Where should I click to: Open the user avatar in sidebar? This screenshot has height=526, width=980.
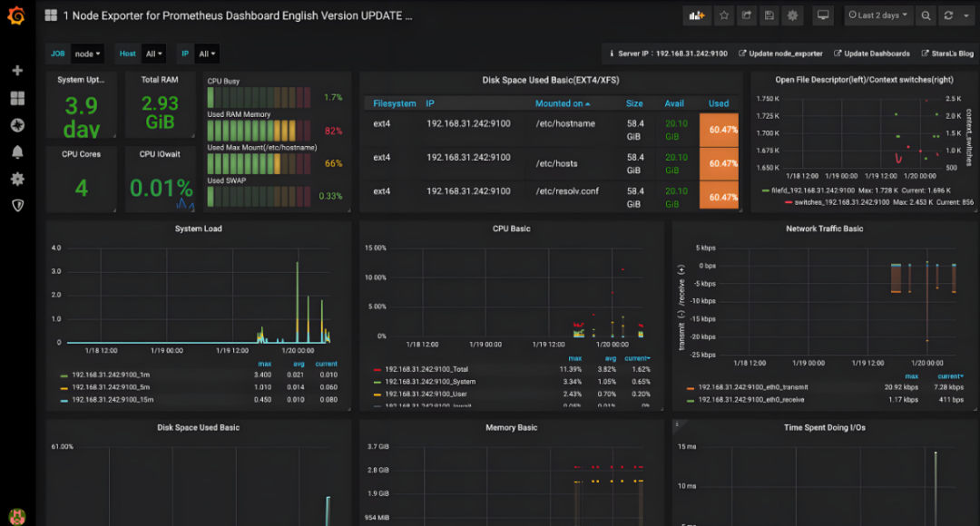pyautogui.click(x=17, y=517)
